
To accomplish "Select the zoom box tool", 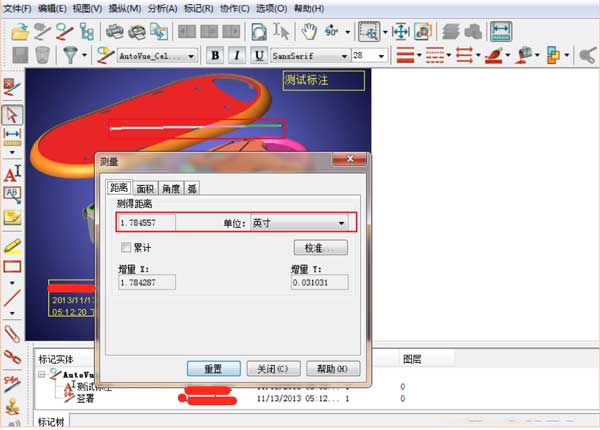I will pyautogui.click(x=369, y=31).
